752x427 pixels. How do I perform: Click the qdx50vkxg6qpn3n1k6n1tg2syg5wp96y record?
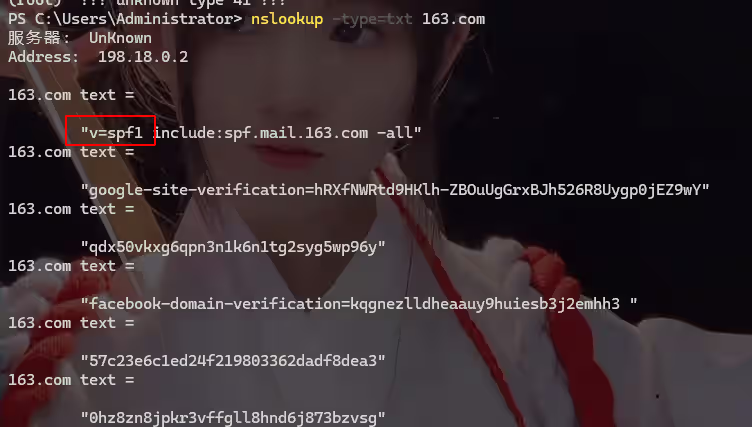pos(233,247)
